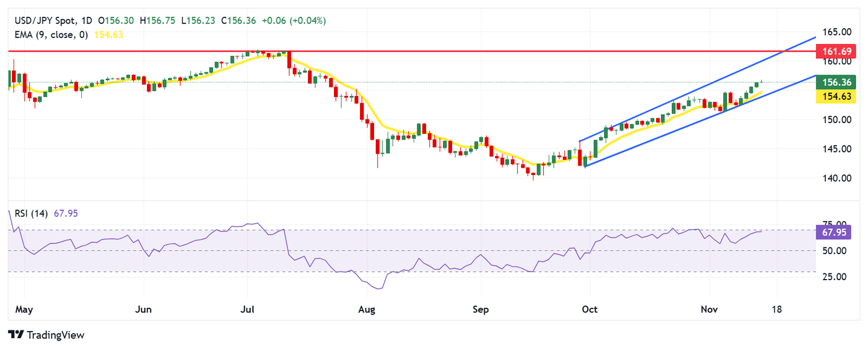Select the red horizontal resistance line
The height and width of the screenshot is (349, 868).
452,51
